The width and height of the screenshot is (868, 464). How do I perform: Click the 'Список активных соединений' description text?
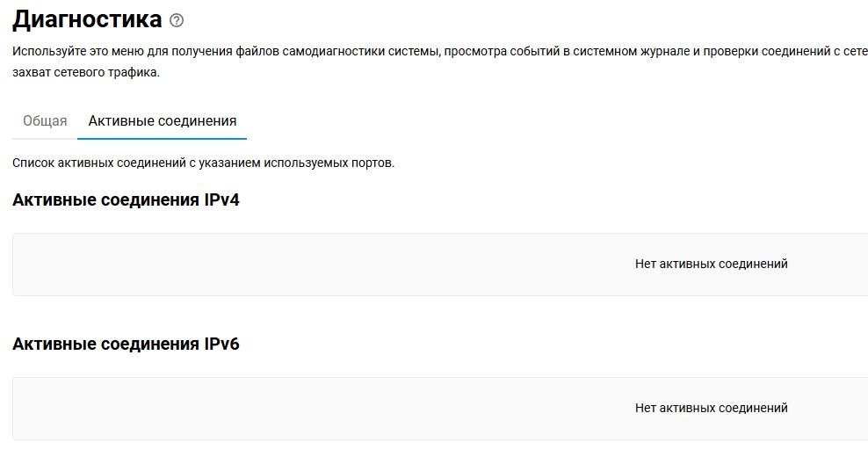click(132, 163)
